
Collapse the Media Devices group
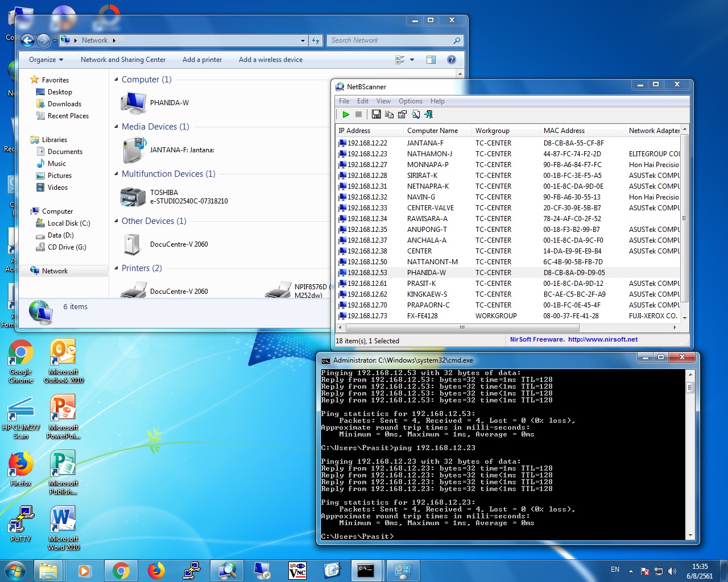117,127
